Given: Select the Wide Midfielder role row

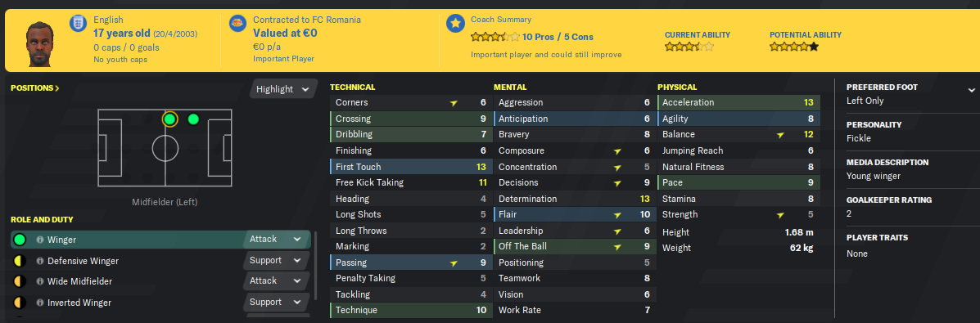Looking at the screenshot, I should point(160,281).
